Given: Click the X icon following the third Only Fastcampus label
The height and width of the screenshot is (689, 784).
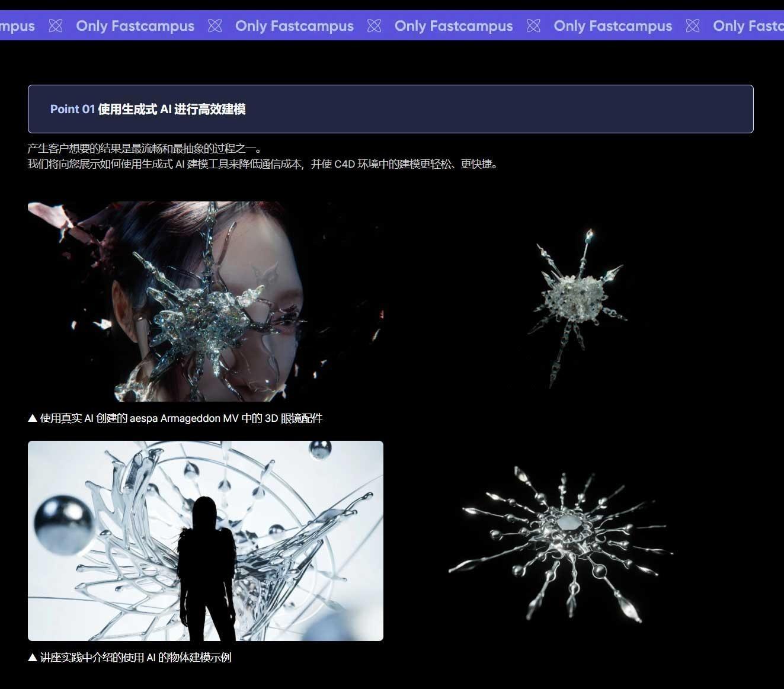Looking at the screenshot, I should tap(533, 25).
